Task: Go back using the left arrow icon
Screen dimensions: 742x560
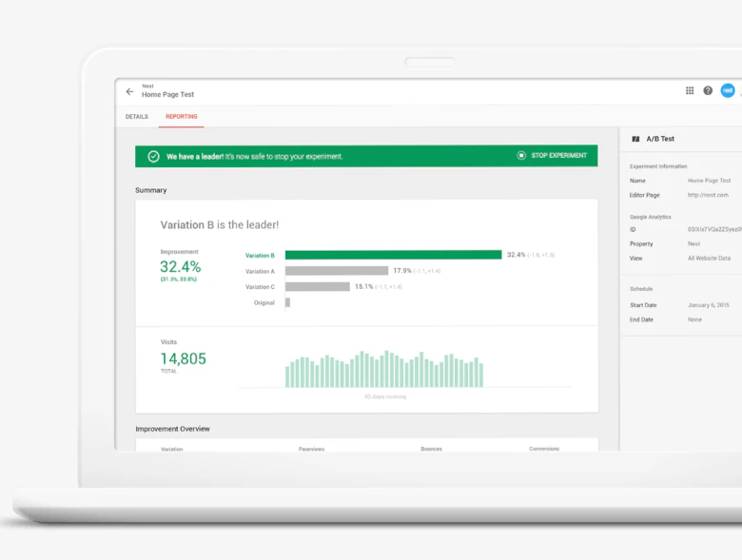Action: 129,92
